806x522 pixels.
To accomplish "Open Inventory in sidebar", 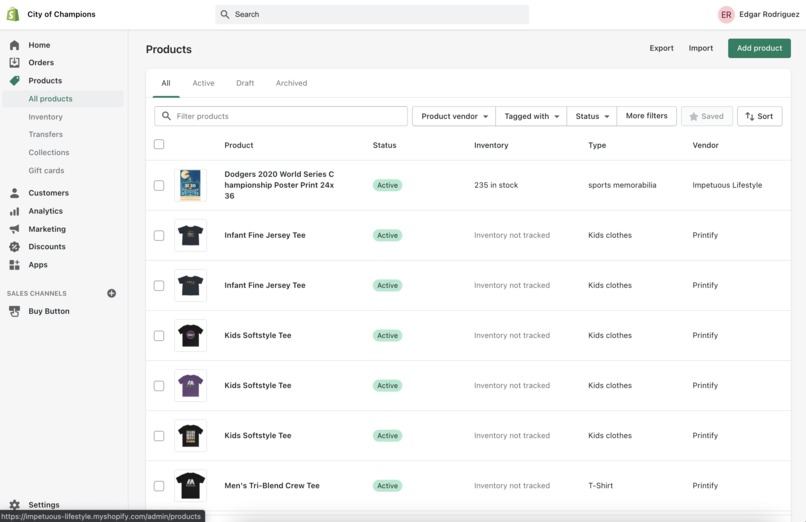I will [45, 117].
